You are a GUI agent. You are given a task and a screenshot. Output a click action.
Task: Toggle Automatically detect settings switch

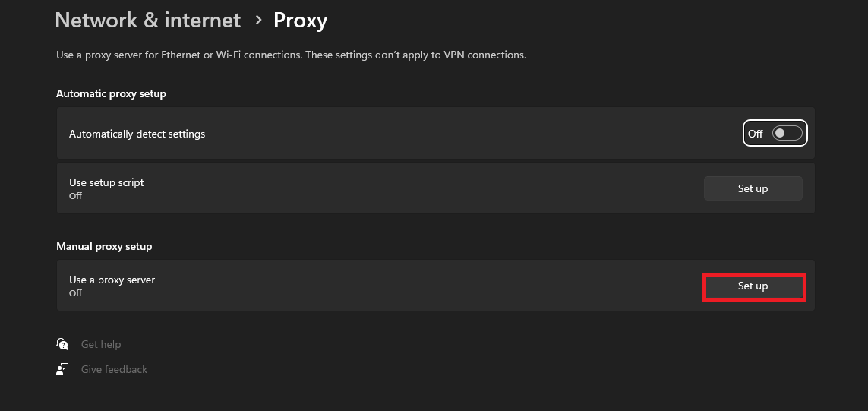tap(788, 134)
